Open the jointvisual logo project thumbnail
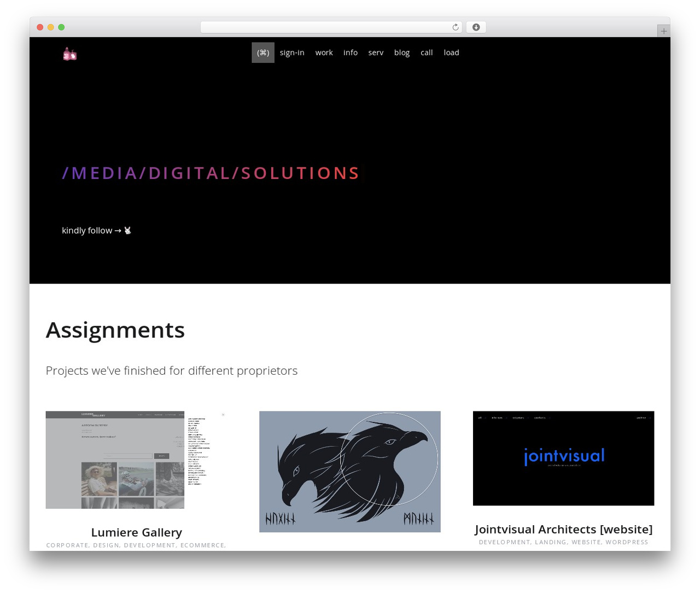This screenshot has width=700, height=593. click(563, 458)
